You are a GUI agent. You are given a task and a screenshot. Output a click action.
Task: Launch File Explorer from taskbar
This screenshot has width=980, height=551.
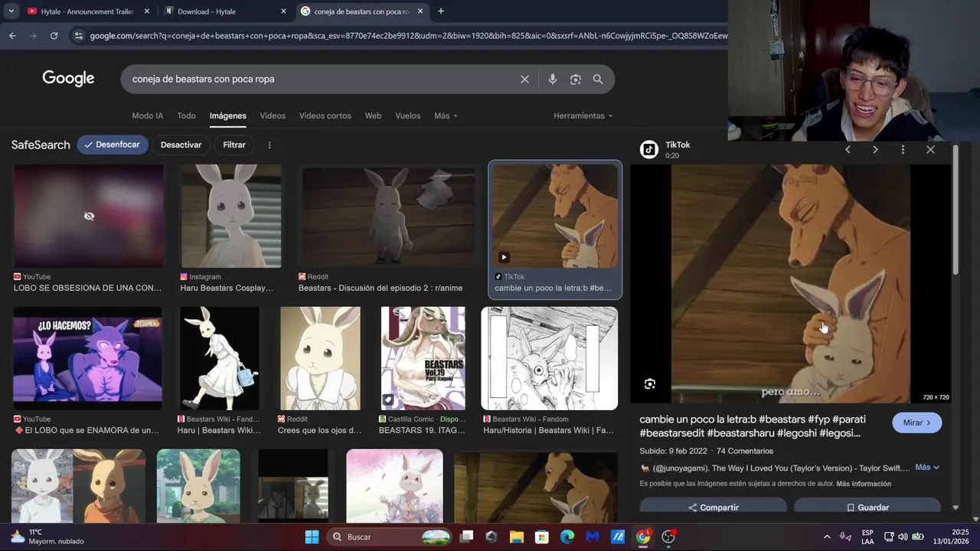516,536
